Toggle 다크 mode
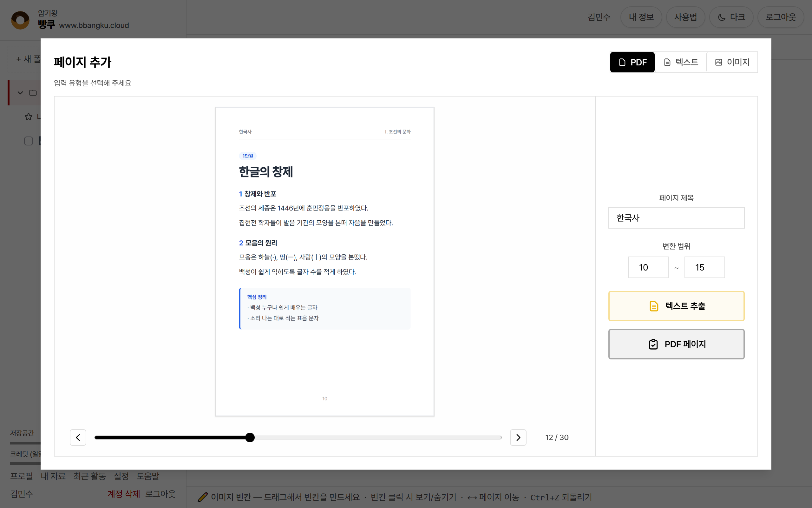 731,17
